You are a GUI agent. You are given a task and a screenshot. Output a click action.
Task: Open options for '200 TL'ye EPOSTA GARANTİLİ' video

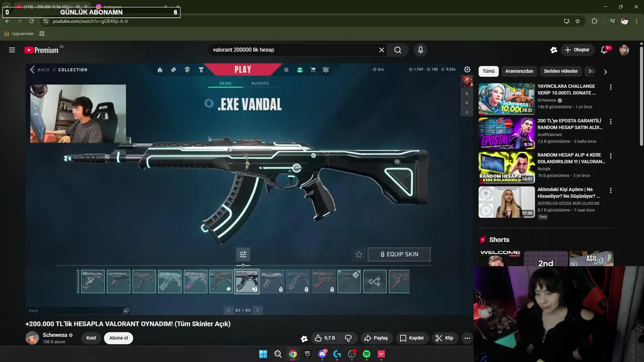[611, 122]
